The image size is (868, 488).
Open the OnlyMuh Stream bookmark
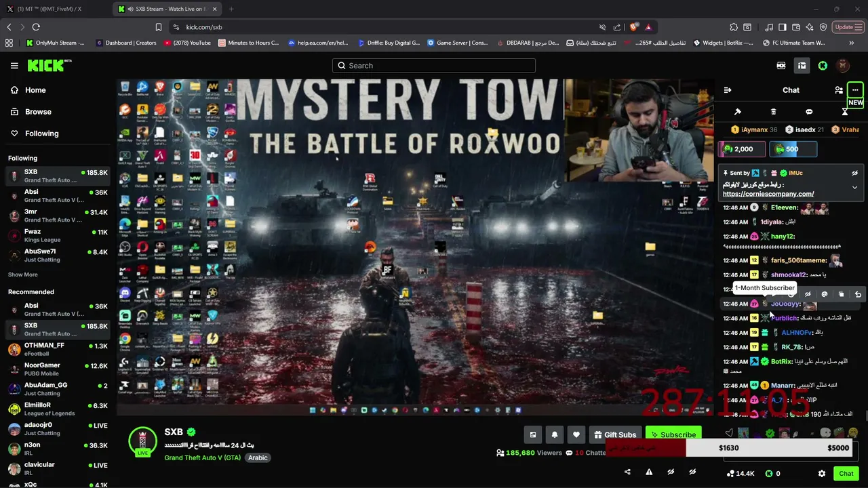[x=56, y=43]
